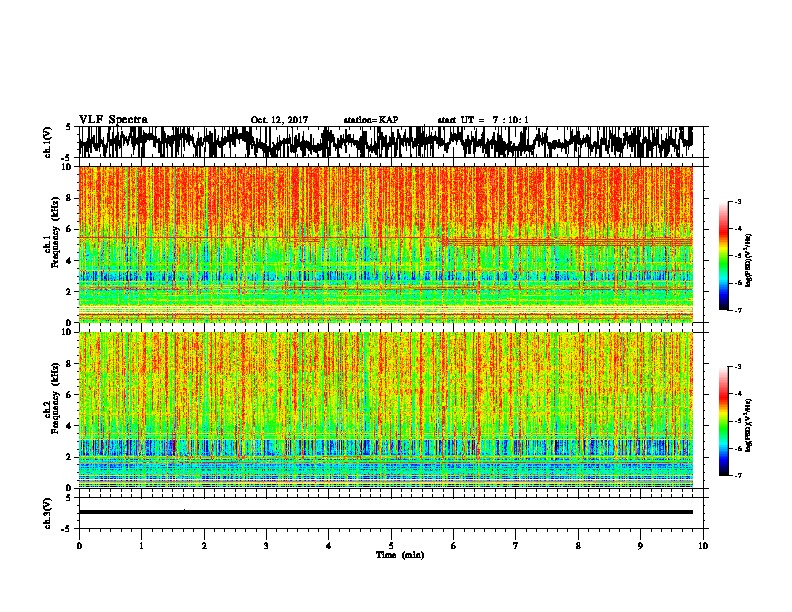
Task: Click the '5' tick on ch.1(V) axis
Action: point(68,127)
